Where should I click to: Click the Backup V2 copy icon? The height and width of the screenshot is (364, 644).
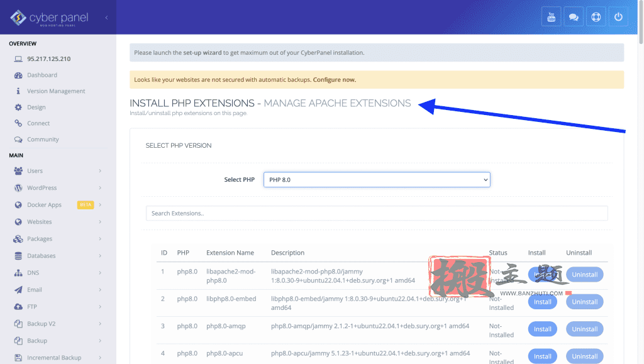[18, 324]
